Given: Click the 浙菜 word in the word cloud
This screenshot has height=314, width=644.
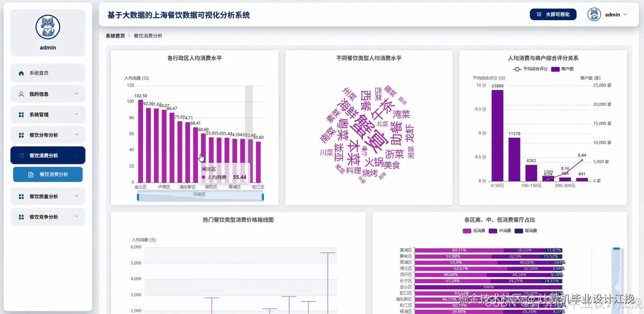Looking at the screenshot, I should tap(394, 154).
